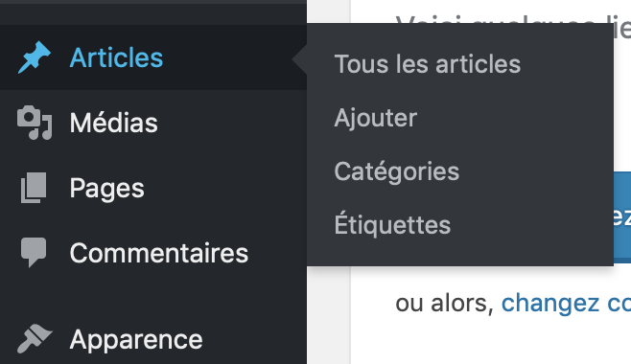Click the blue button behind the submenu
Screen dimensions: 631x364
pyautogui.click(x=622, y=217)
